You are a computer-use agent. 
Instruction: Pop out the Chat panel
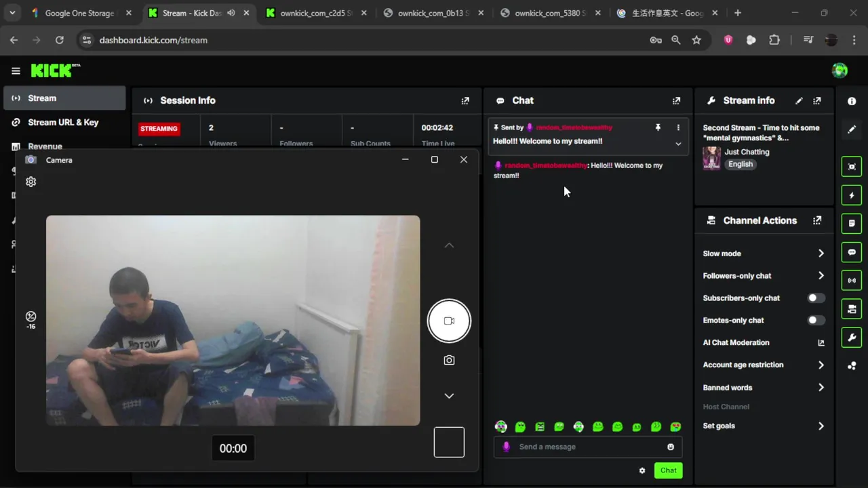pyautogui.click(x=676, y=100)
